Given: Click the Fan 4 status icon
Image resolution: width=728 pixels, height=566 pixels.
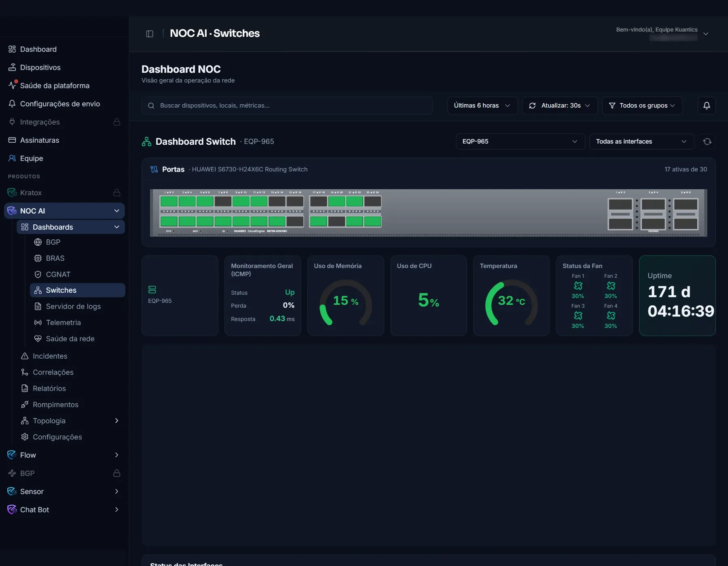Looking at the screenshot, I should pos(611,316).
